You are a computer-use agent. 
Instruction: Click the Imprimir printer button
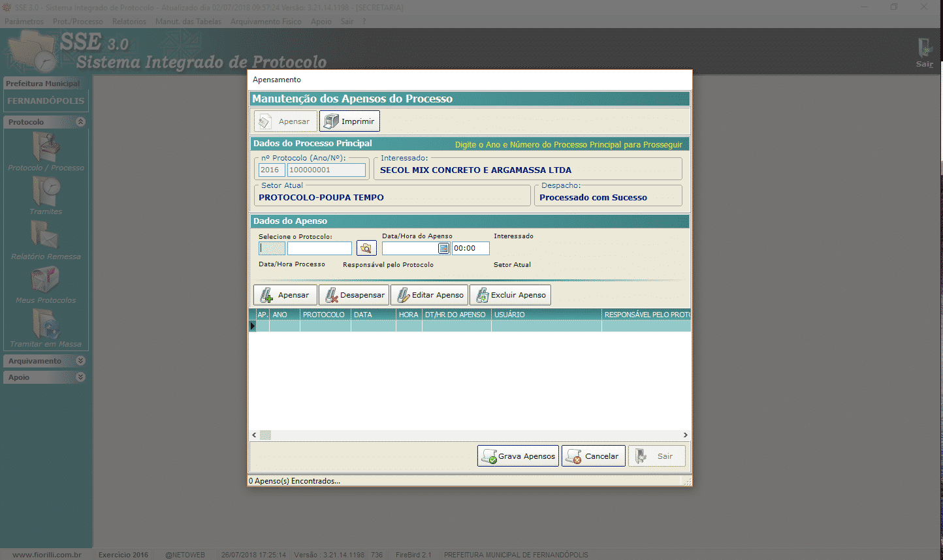(349, 121)
